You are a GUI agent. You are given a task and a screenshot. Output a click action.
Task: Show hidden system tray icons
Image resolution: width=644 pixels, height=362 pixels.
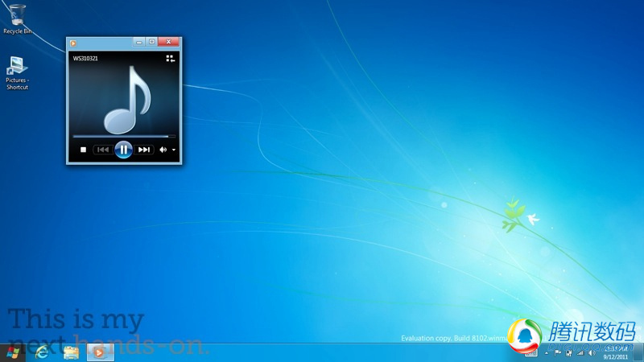tap(547, 353)
